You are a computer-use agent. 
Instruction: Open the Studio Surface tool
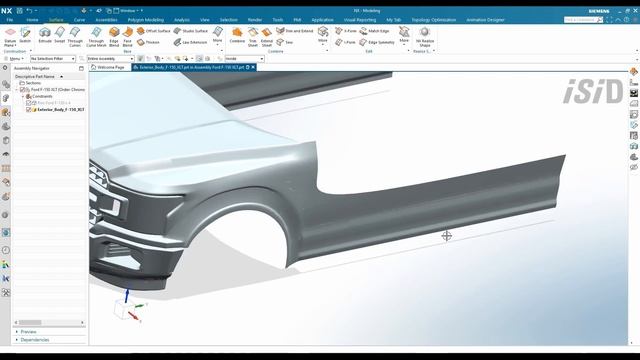191,31
